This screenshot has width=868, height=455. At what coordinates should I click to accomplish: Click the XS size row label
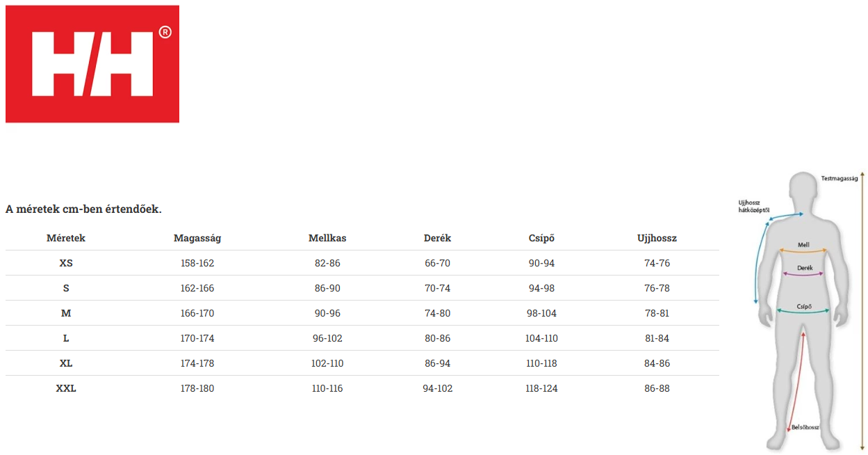[66, 263]
